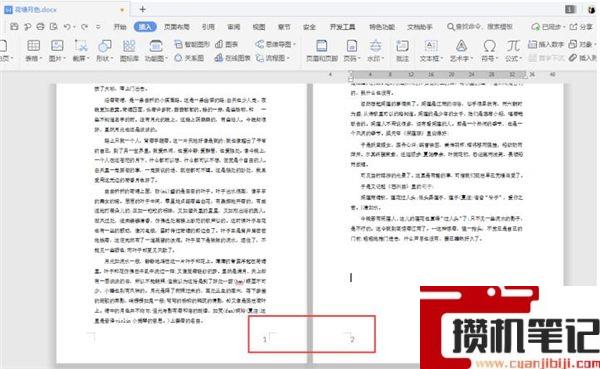This screenshot has height=369, width=600.
Task: Open the 页码 page number dropdown
Action: pyautogui.click(x=352, y=51)
